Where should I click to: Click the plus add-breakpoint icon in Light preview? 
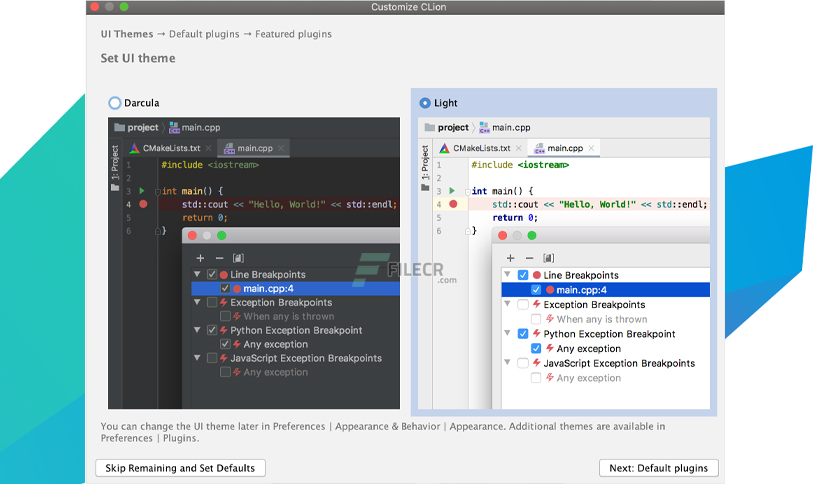click(511, 258)
